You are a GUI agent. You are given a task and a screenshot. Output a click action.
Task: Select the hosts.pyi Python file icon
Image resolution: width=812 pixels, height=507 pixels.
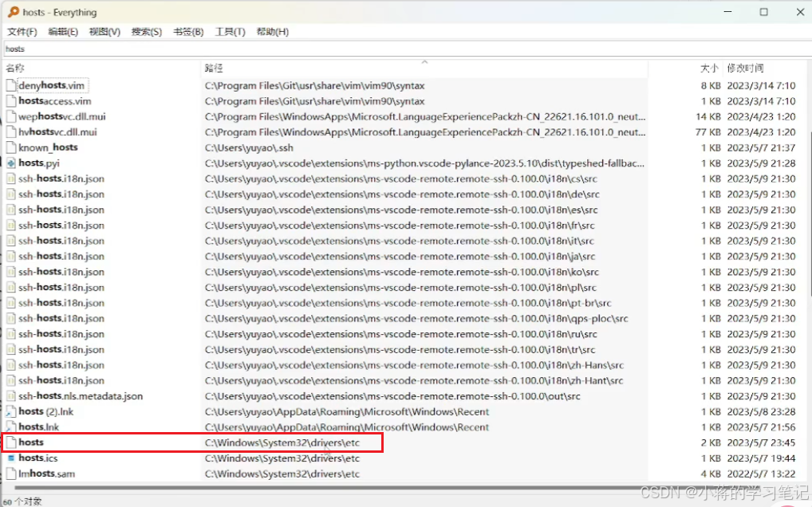point(11,163)
